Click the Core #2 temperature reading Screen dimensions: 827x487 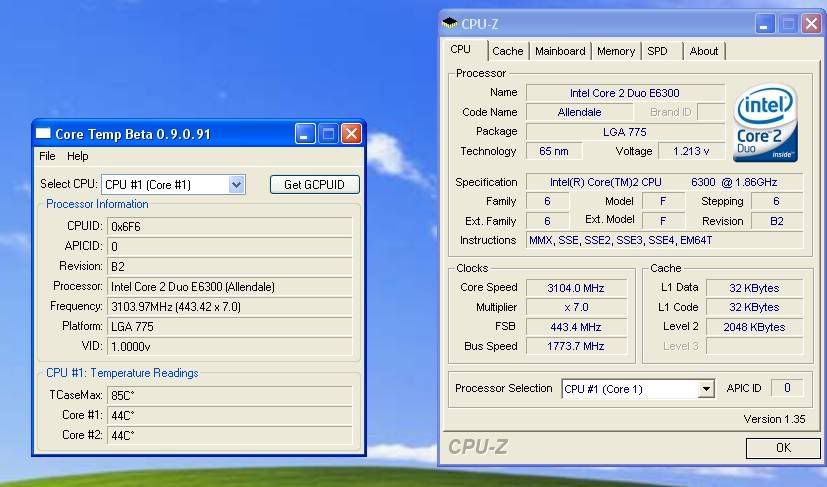coord(229,435)
